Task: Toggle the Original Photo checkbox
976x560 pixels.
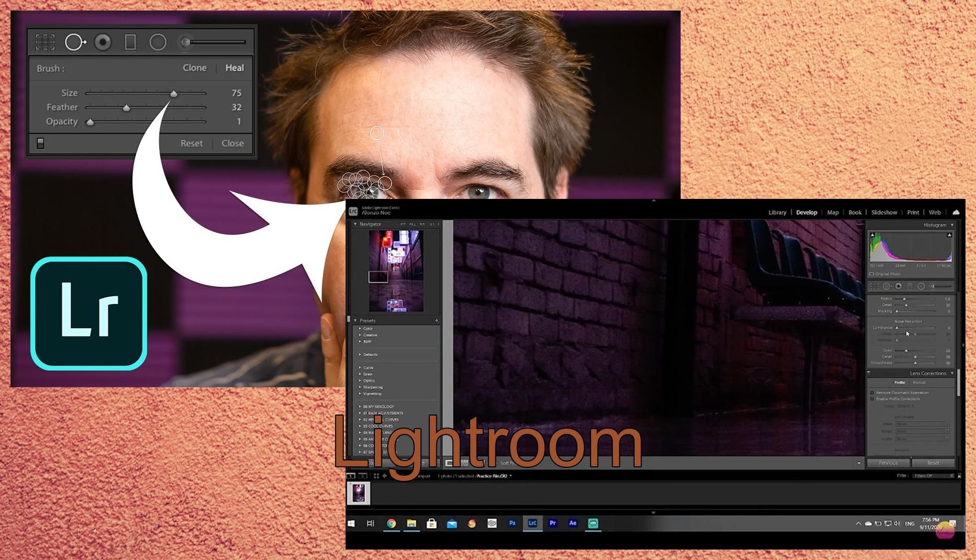Action: coord(872,274)
